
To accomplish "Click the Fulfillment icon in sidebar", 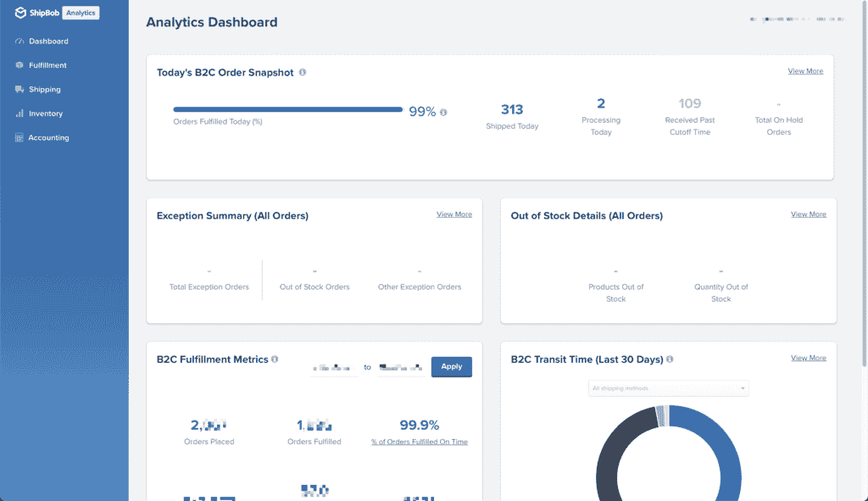I will pyautogui.click(x=19, y=65).
